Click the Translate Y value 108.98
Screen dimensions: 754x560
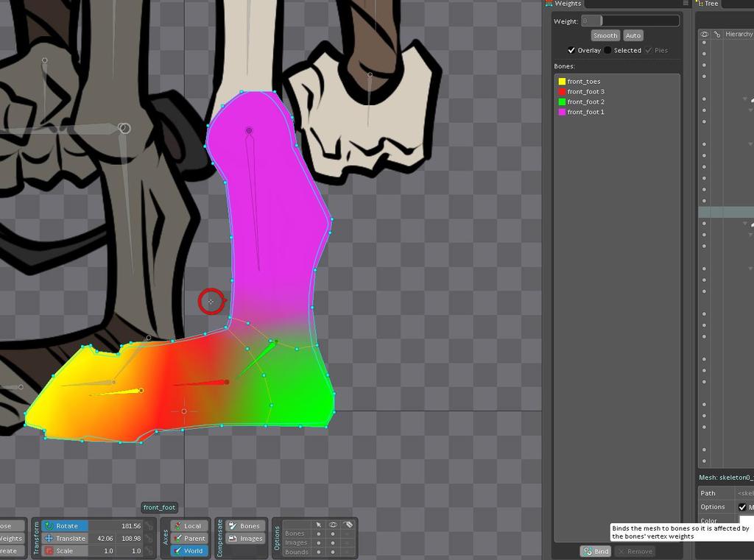point(131,539)
